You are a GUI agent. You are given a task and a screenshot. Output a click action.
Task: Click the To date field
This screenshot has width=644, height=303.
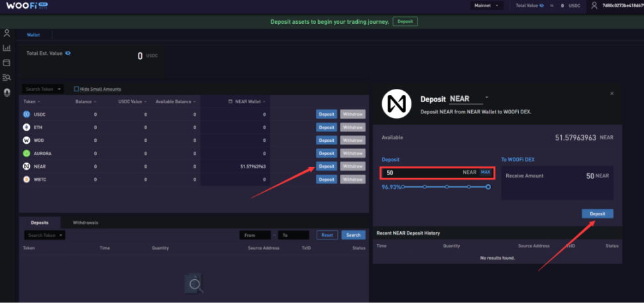coord(294,235)
